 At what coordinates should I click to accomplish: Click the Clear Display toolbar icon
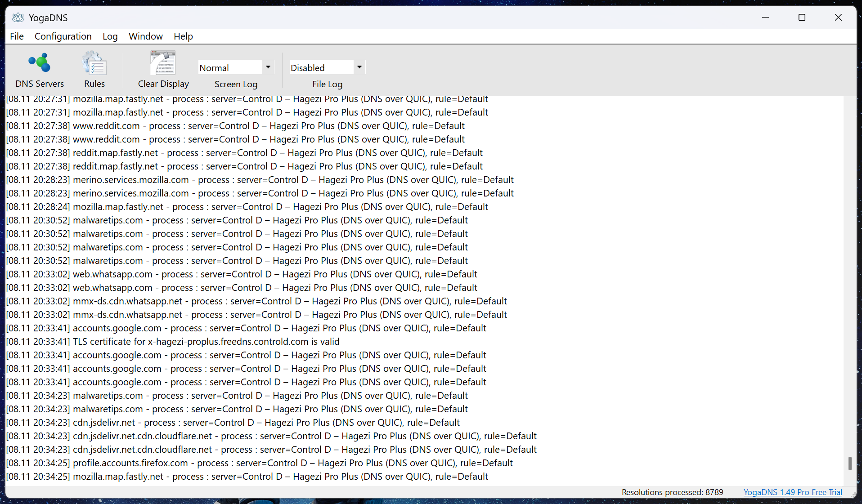(x=163, y=63)
